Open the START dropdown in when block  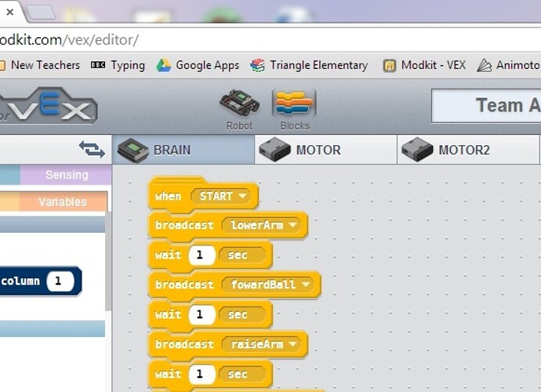[223, 196]
